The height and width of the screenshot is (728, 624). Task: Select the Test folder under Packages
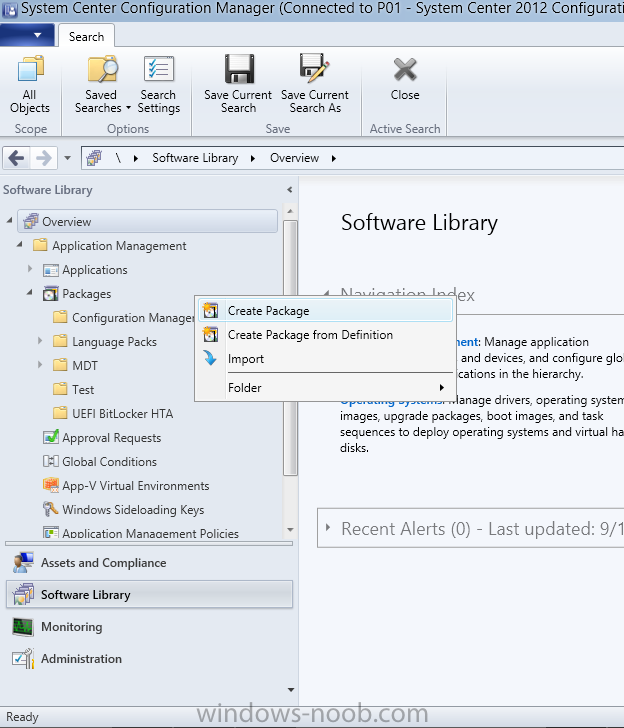pos(83,390)
